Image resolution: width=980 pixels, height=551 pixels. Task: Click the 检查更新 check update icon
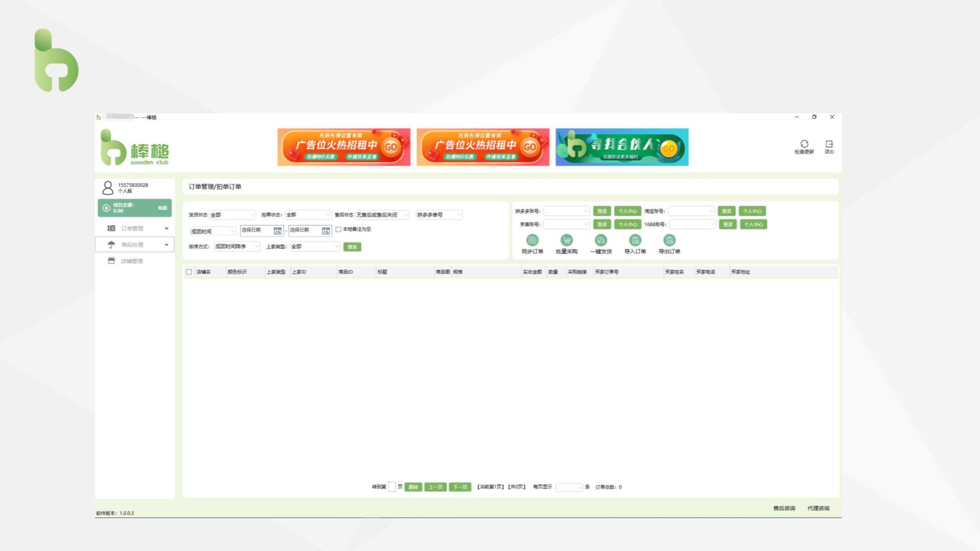804,144
